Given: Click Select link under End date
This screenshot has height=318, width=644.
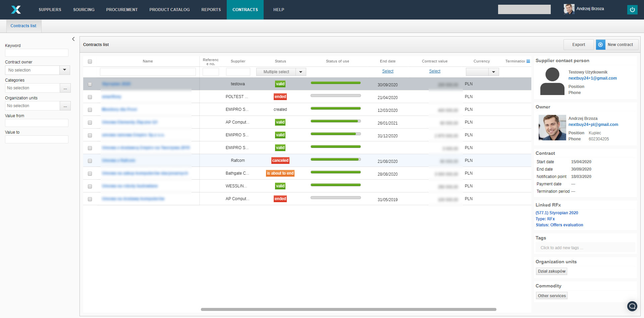Looking at the screenshot, I should coord(388,71).
